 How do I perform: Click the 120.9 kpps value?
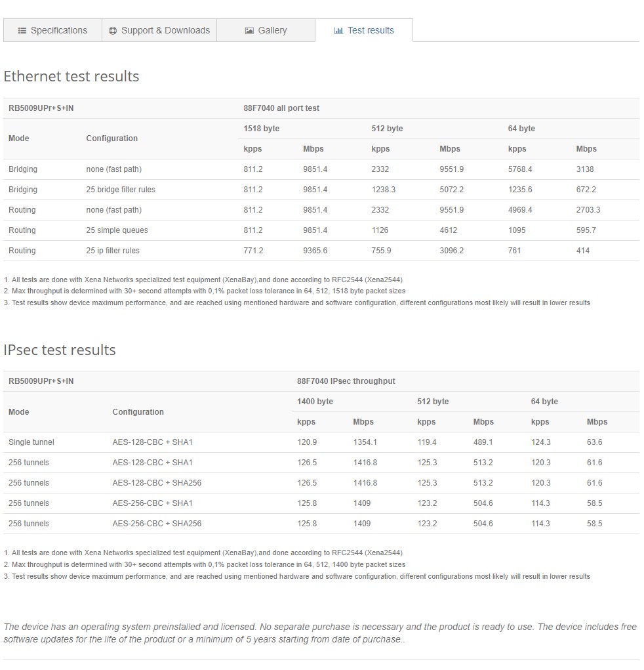click(307, 442)
